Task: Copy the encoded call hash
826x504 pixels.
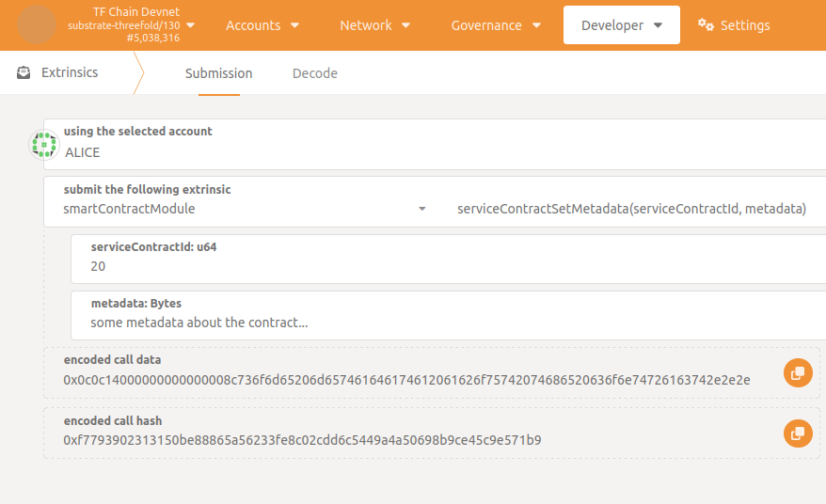Action: 797,433
